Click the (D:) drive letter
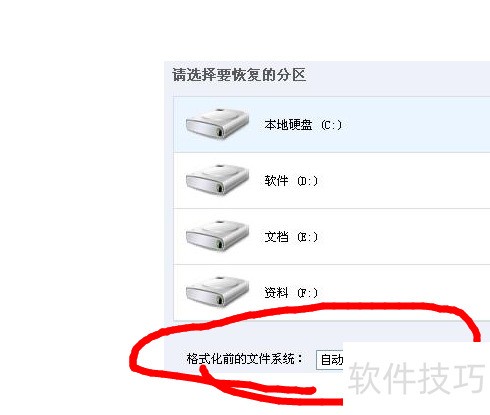 pyautogui.click(x=307, y=181)
